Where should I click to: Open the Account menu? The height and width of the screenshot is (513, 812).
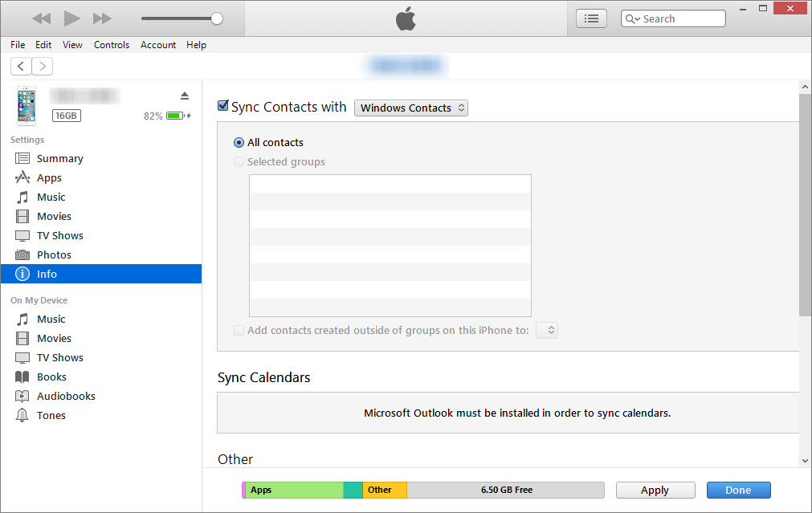(x=158, y=45)
